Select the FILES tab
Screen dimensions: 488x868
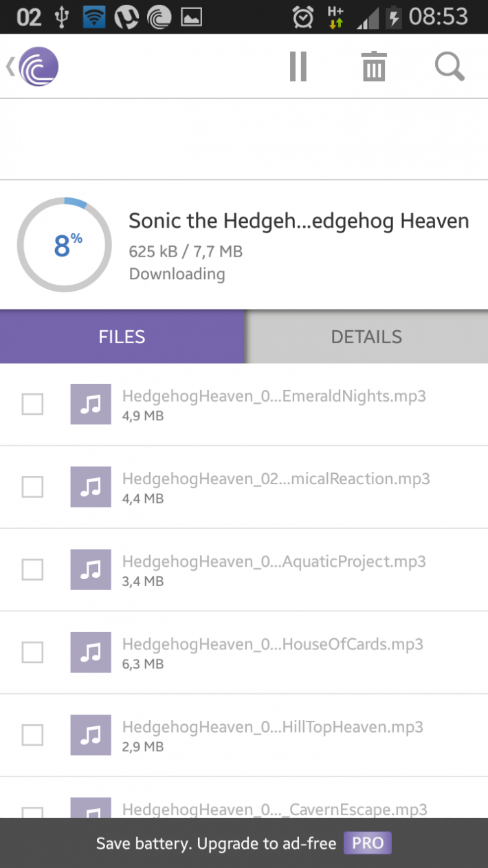point(122,336)
